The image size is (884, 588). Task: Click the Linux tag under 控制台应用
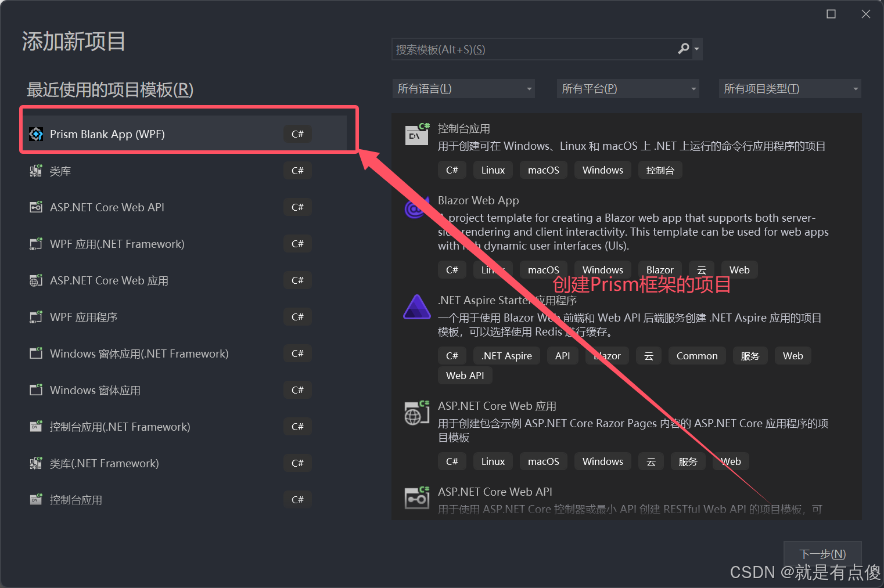(493, 170)
